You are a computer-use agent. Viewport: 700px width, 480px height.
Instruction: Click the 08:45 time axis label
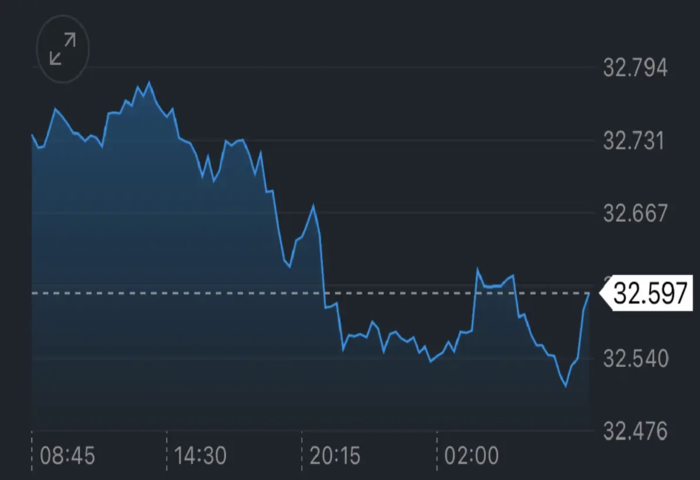[x=67, y=457]
